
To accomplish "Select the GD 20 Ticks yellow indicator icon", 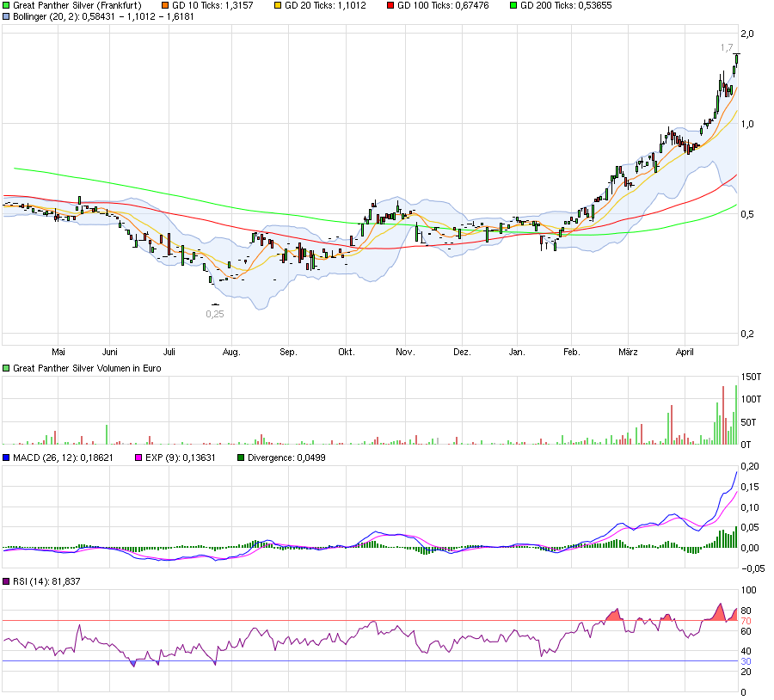I will pos(278,6).
